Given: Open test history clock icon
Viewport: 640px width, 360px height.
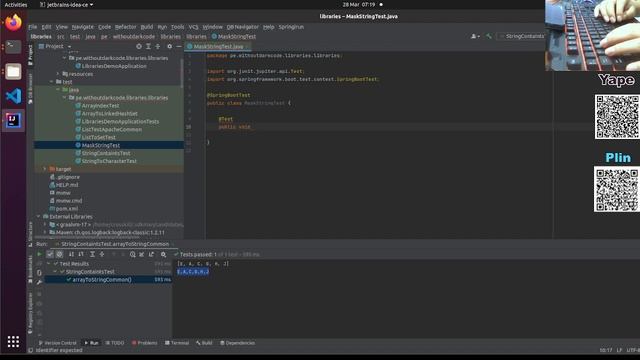Looking at the screenshot, I should 133,254.
